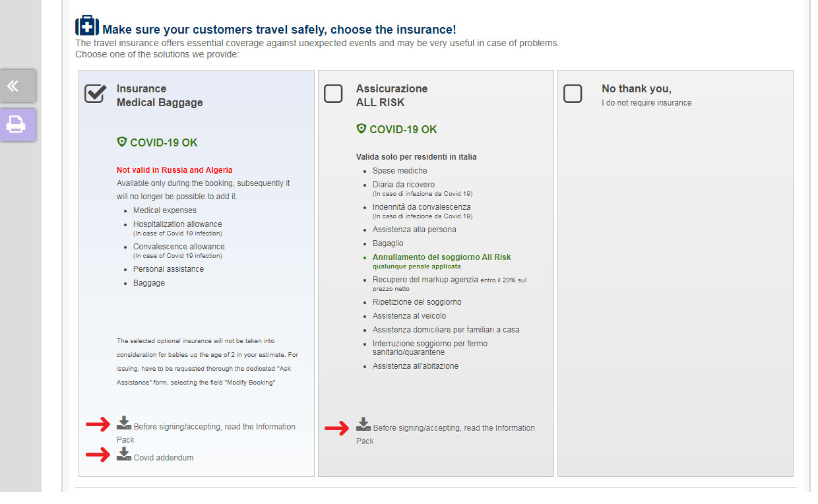Click the first-aid kit icon beside the heading
Viewport: 818px width, 504px height.
pyautogui.click(x=86, y=25)
